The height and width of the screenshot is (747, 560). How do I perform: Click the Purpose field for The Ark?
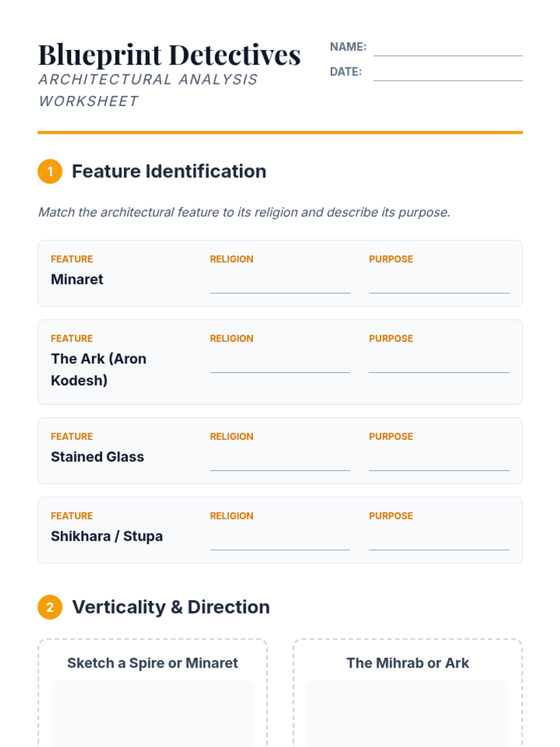pyautogui.click(x=439, y=364)
